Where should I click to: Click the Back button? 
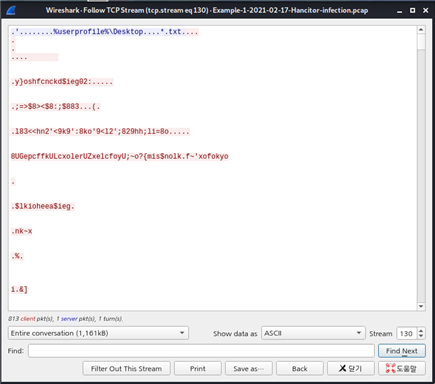pyautogui.click(x=300, y=368)
